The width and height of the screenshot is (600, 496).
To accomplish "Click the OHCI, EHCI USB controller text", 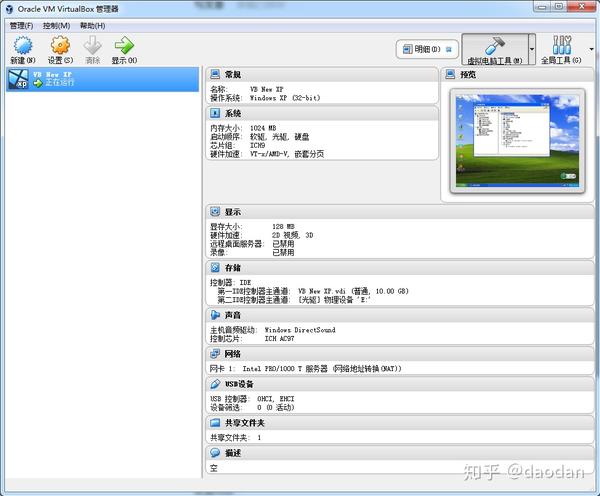I will [x=276, y=399].
